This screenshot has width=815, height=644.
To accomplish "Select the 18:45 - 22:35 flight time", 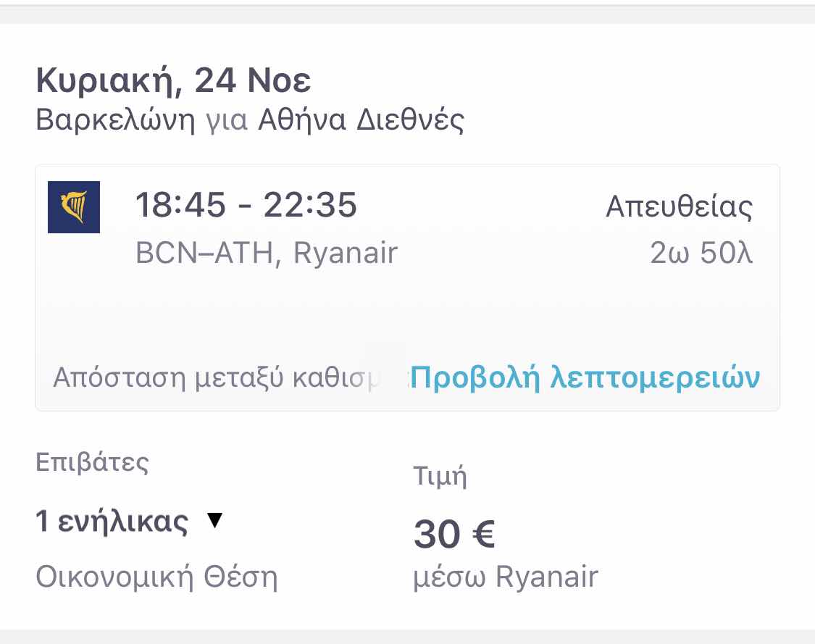I will click(246, 206).
